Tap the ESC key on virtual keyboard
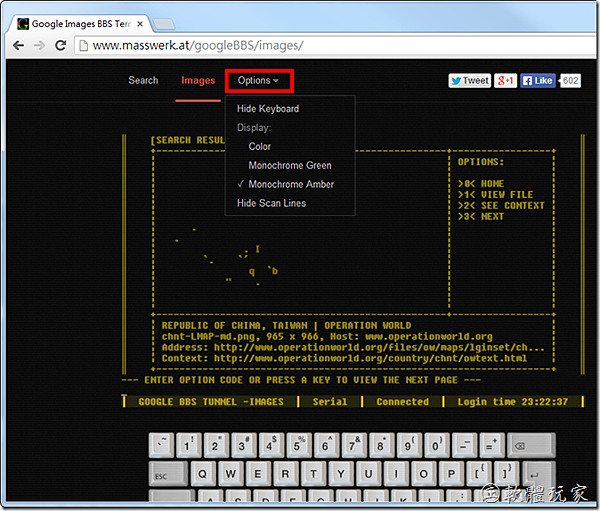The height and width of the screenshot is (511, 600). pyautogui.click(x=168, y=473)
